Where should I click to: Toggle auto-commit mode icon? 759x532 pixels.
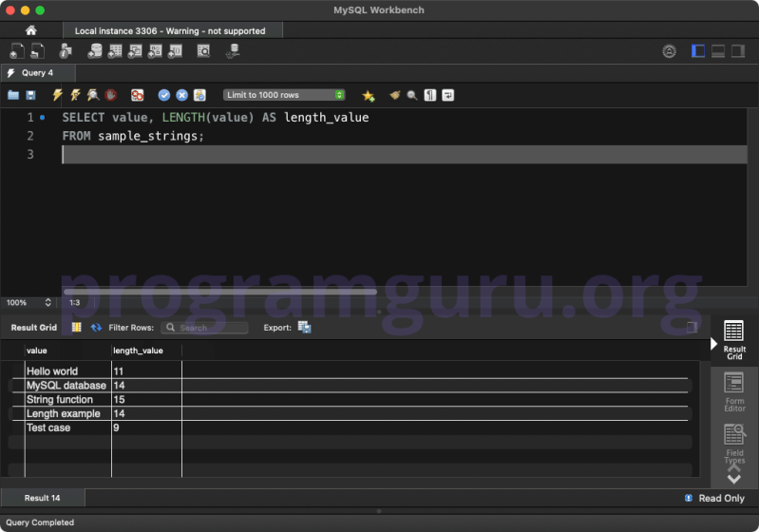coord(199,95)
